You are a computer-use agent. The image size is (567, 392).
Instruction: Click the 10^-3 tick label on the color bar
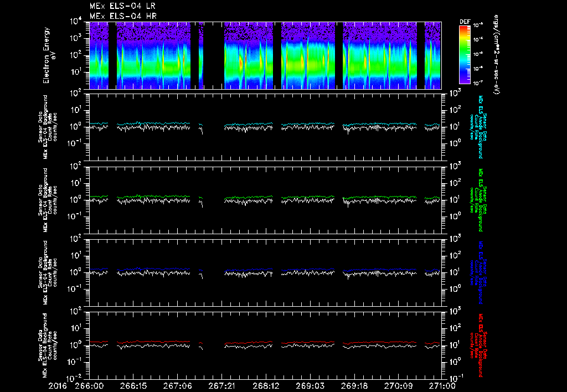coord(478,25)
